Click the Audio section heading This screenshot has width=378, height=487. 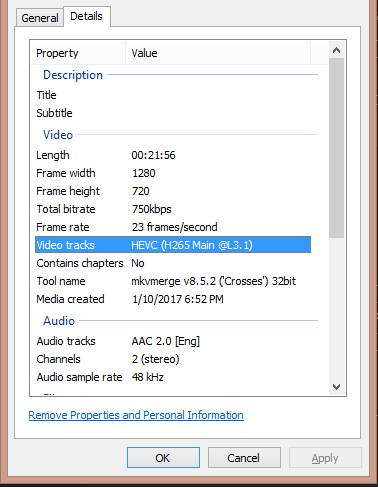click(x=59, y=321)
